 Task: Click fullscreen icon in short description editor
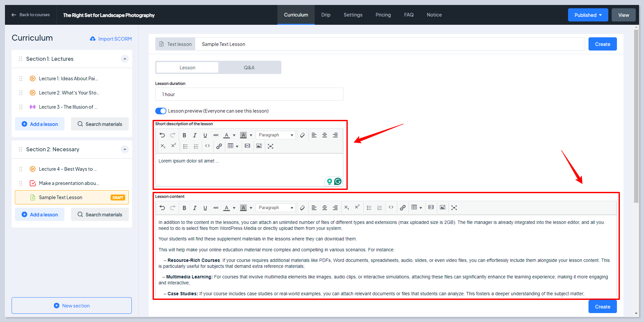(x=270, y=146)
